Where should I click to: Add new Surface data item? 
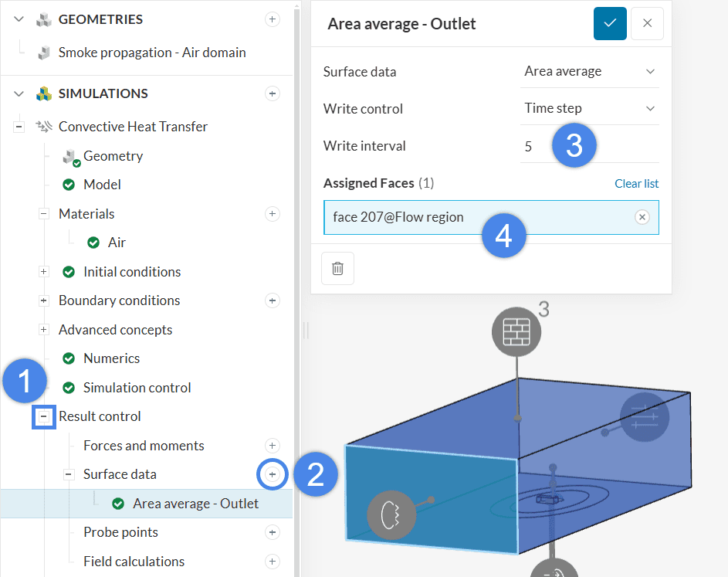coord(273,474)
